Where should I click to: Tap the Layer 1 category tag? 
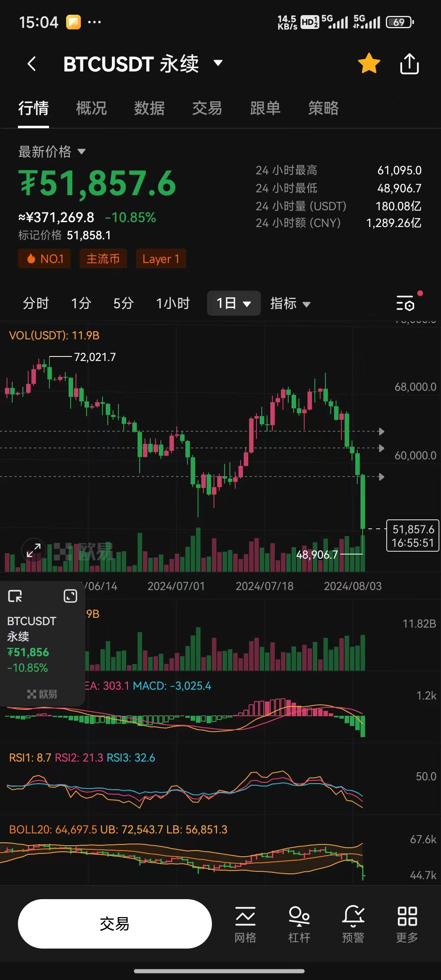tap(161, 259)
